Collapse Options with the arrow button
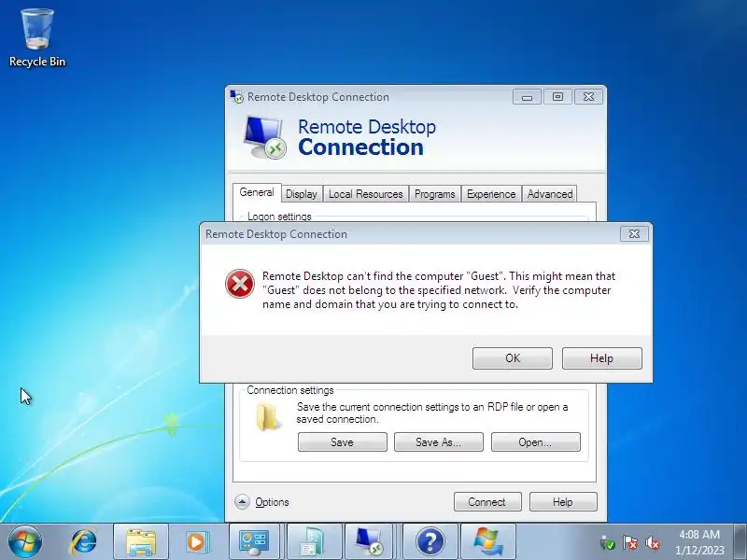Screen dimensions: 747x560 point(242,501)
